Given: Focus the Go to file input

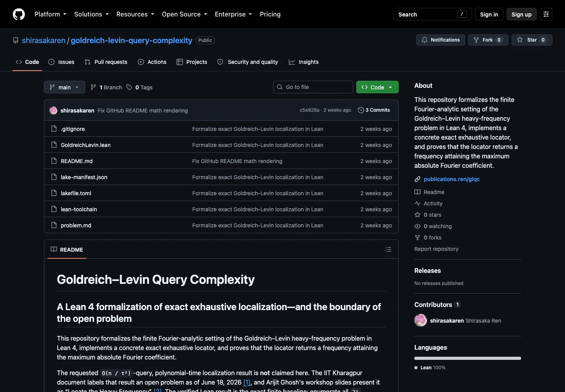Looking at the screenshot, I should (313, 87).
